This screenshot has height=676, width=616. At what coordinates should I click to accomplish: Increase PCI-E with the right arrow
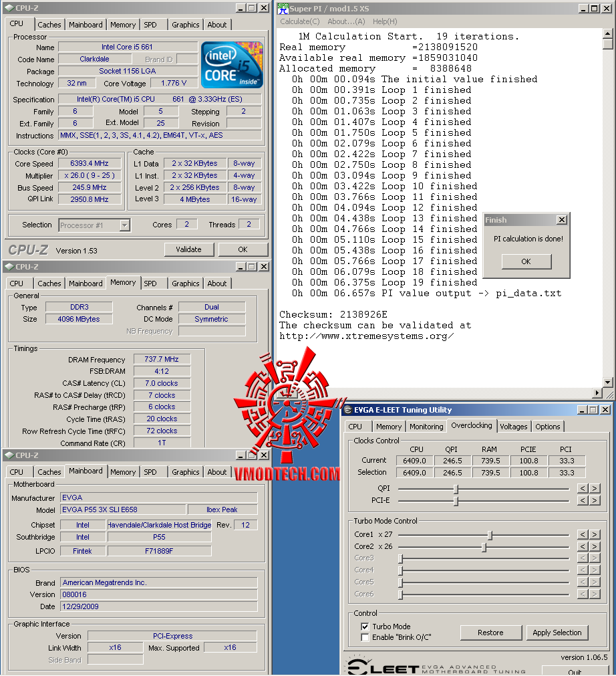[x=595, y=500]
